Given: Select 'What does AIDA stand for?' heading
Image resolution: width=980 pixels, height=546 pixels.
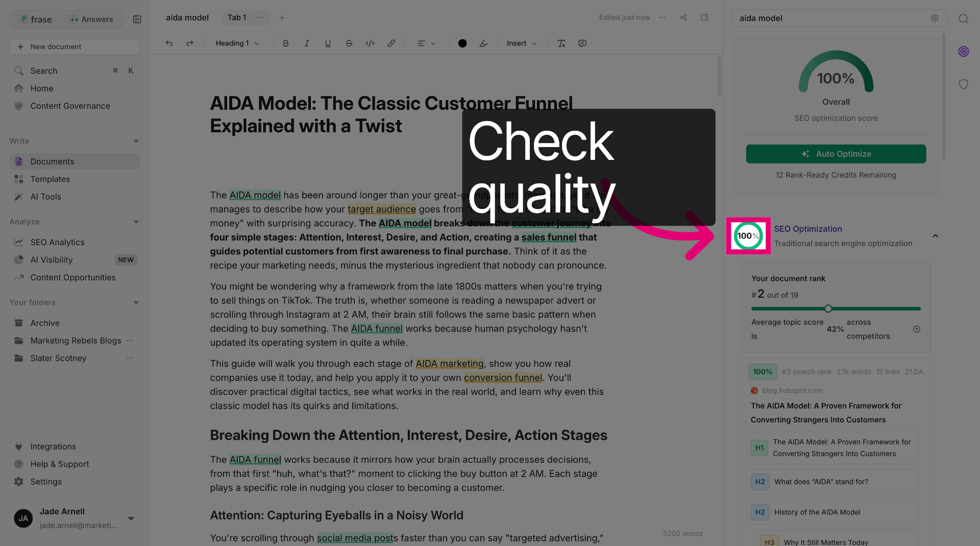Looking at the screenshot, I should [x=832, y=482].
